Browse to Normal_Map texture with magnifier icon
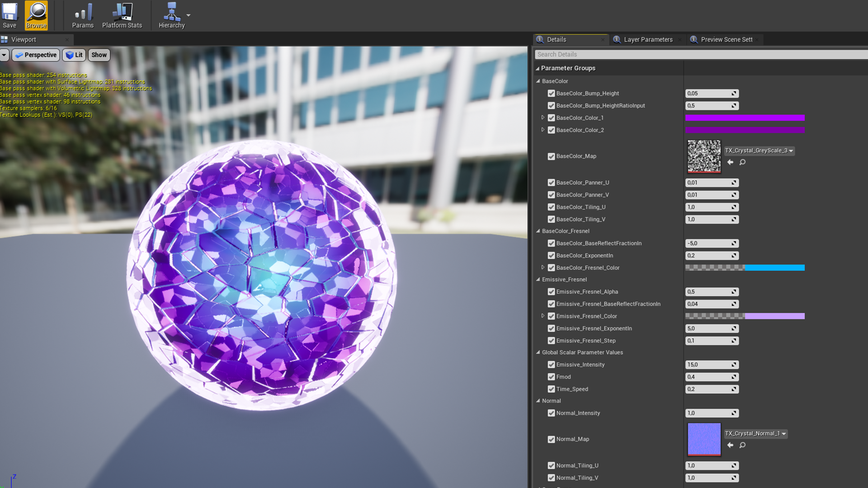Image resolution: width=868 pixels, height=488 pixels. coord(742,445)
